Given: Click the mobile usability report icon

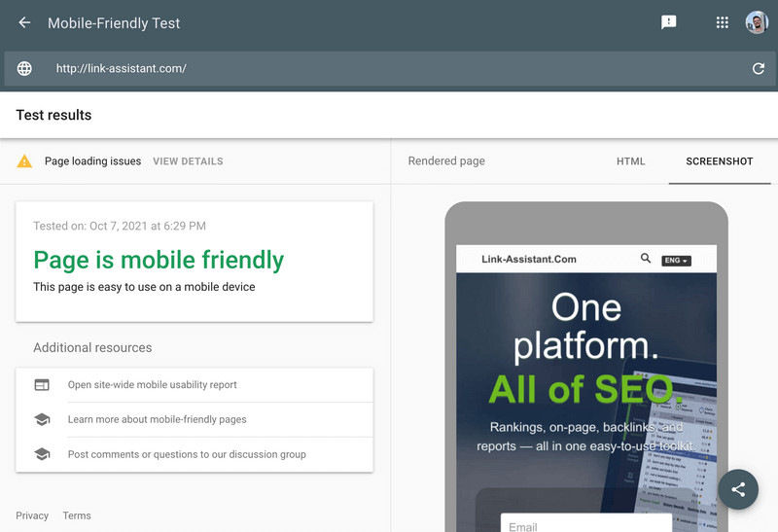Looking at the screenshot, I should (42, 385).
